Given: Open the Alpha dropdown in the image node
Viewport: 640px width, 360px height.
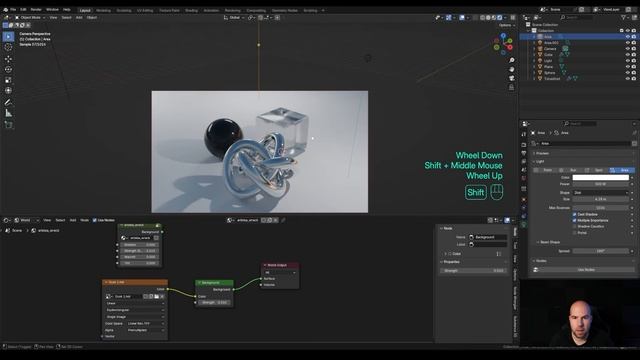Looking at the screenshot, I should (x=145, y=330).
